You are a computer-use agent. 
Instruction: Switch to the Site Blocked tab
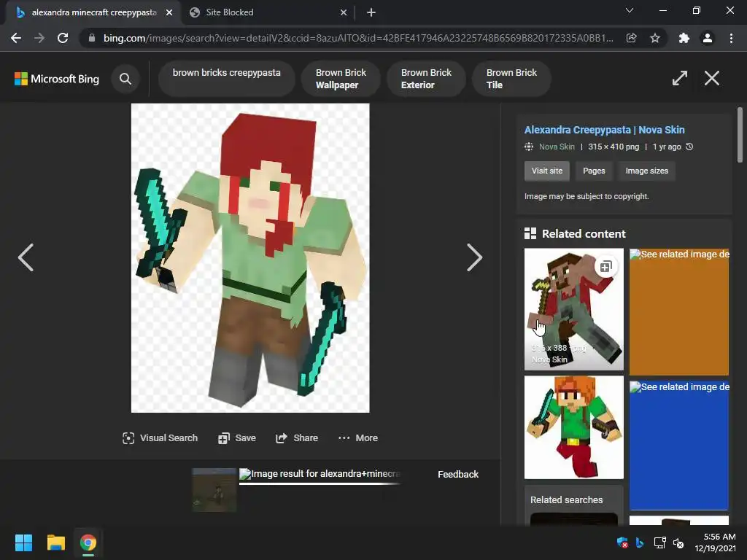[x=268, y=12]
